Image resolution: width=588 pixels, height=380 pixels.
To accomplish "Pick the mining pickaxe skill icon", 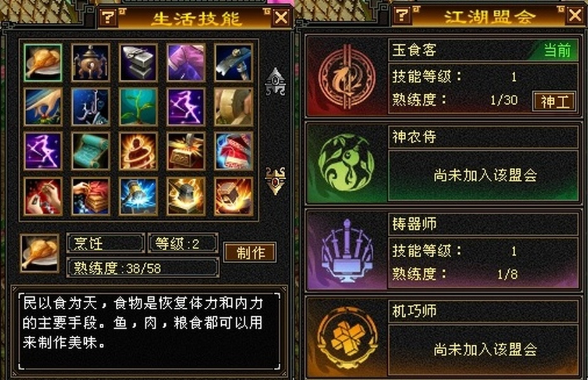I will pos(233,63).
